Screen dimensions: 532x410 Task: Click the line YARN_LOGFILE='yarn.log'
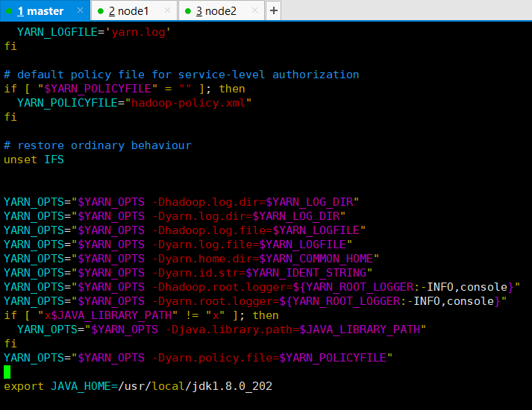(94, 32)
